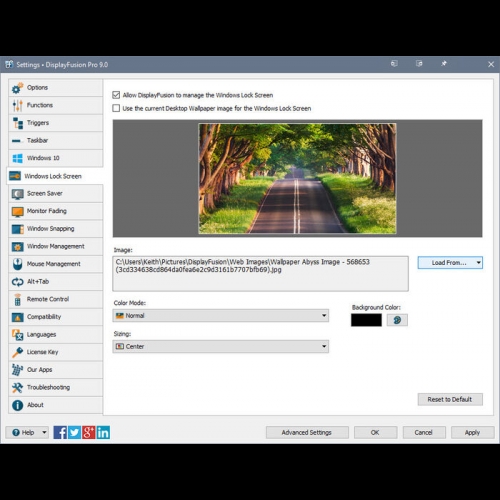Click the Window Management icon
The image size is (500, 500).
click(17, 247)
